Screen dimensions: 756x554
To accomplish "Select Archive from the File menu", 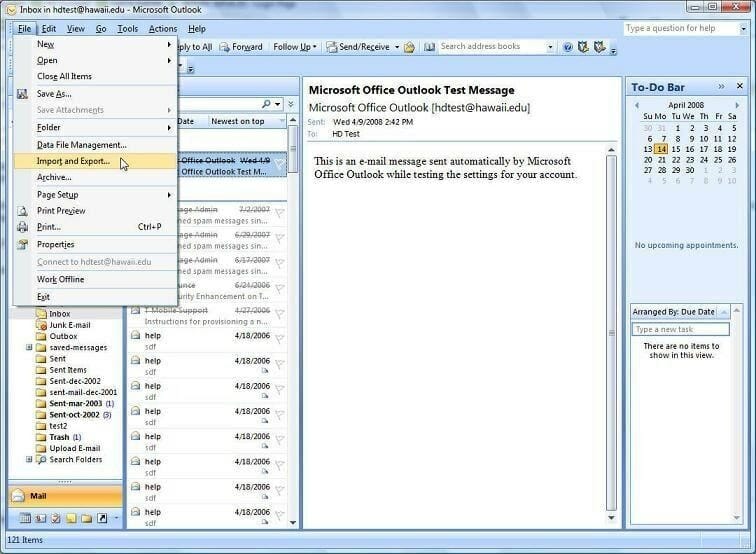I will pos(95,177).
